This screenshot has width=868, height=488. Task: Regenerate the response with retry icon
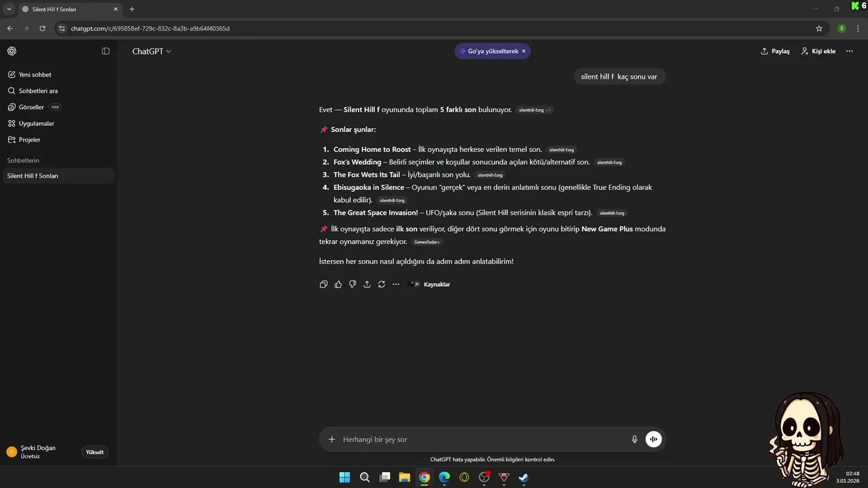[x=382, y=284]
